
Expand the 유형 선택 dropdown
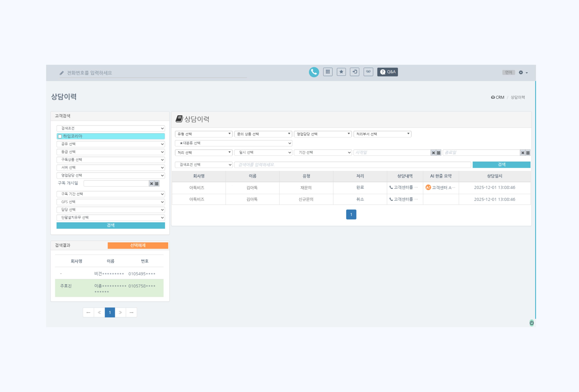(x=203, y=134)
